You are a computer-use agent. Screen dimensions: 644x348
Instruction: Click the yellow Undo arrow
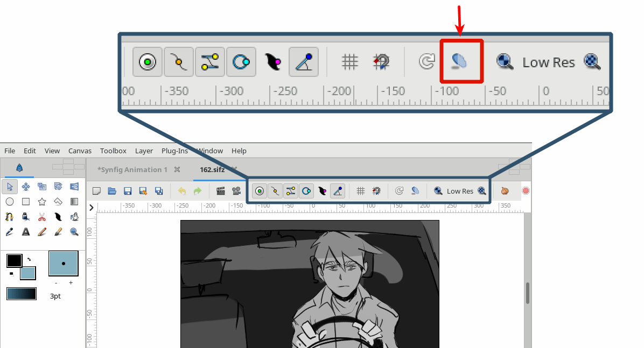tap(182, 191)
